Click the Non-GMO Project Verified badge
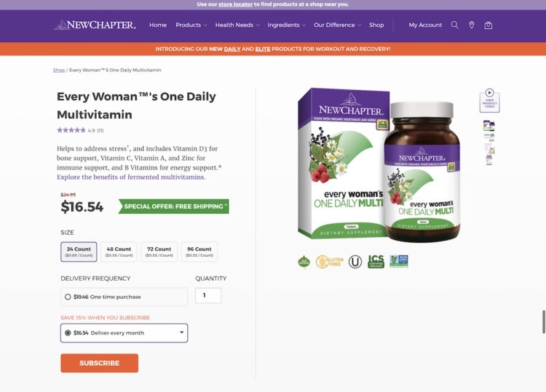 [x=399, y=262]
